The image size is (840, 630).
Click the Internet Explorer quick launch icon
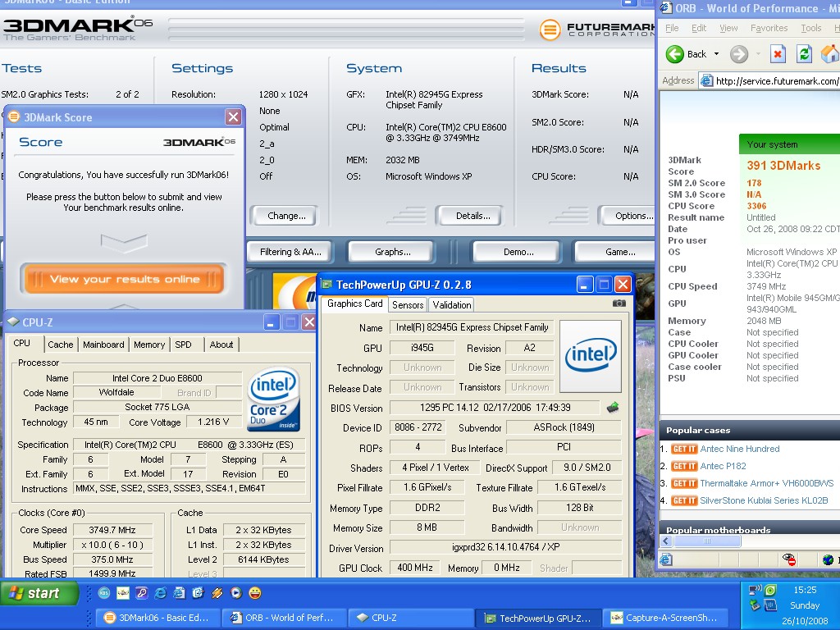click(160, 592)
